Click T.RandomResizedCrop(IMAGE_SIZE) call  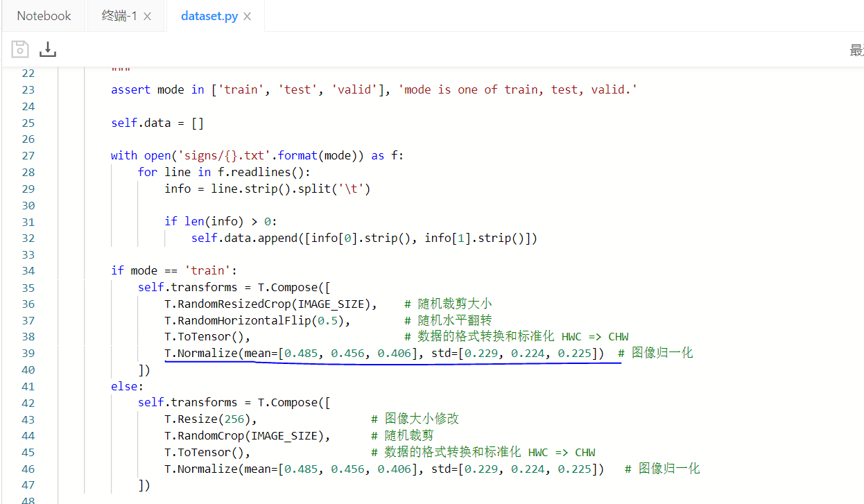[x=270, y=304]
